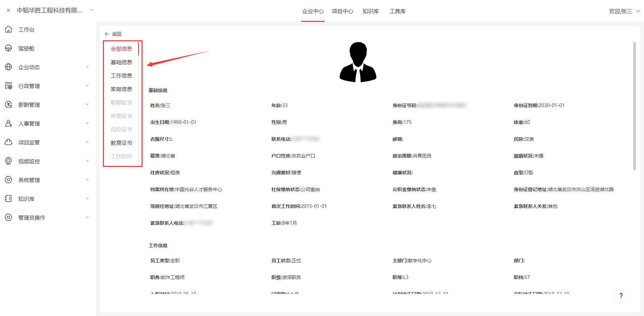Click the 薪酬管理 yen coin icon
The height and width of the screenshot is (316, 644).
click(8, 105)
